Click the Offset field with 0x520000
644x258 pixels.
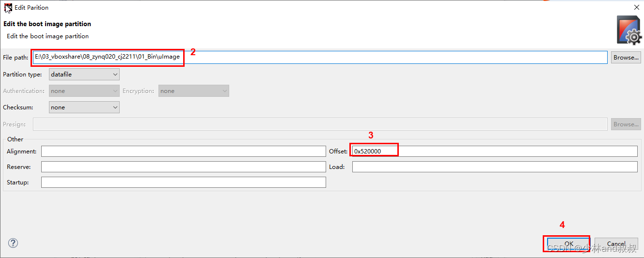[x=495, y=152]
